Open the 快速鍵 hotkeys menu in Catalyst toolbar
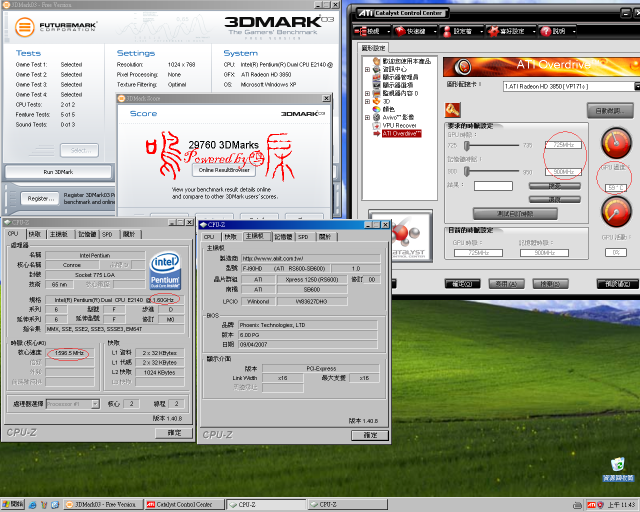The width and height of the screenshot is (640, 512). point(415,31)
